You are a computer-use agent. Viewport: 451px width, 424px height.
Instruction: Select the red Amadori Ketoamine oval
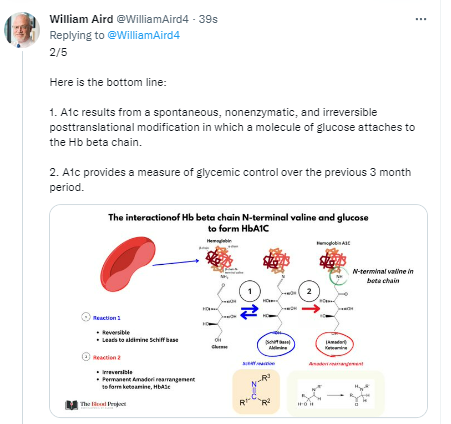(x=334, y=345)
